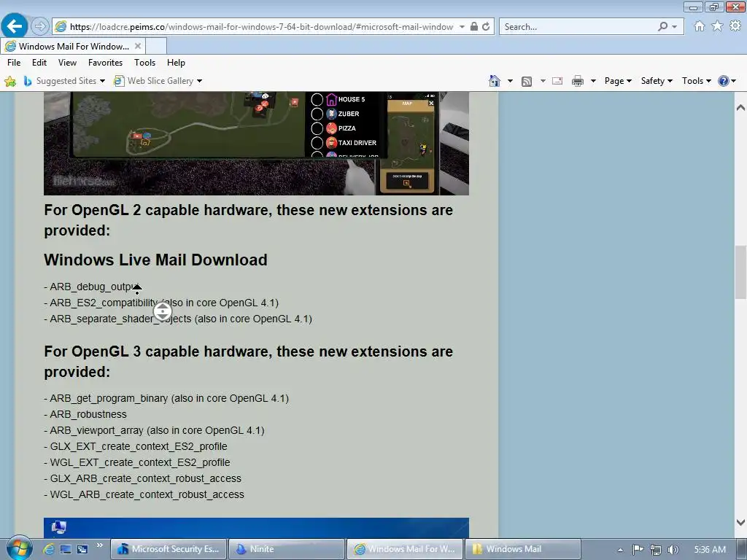Click the command bar Home icon
The image size is (747, 560).
[495, 81]
